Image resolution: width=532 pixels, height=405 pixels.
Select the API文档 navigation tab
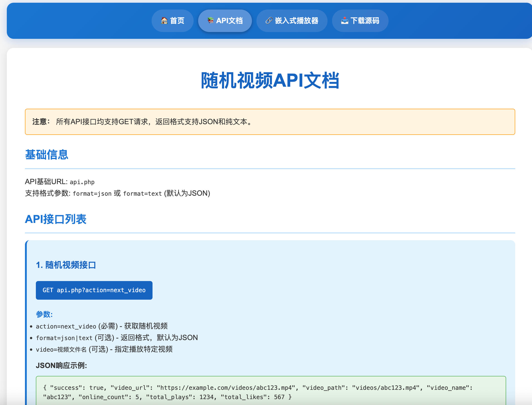point(225,21)
